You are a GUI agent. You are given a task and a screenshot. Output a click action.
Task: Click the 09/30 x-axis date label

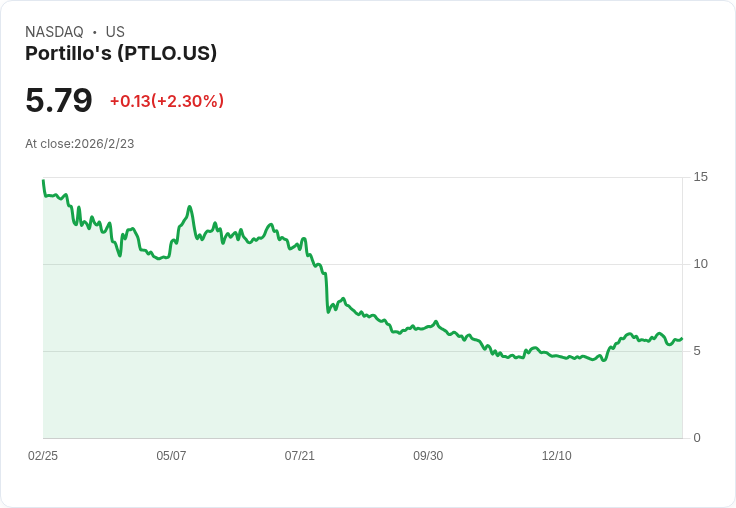coord(428,455)
